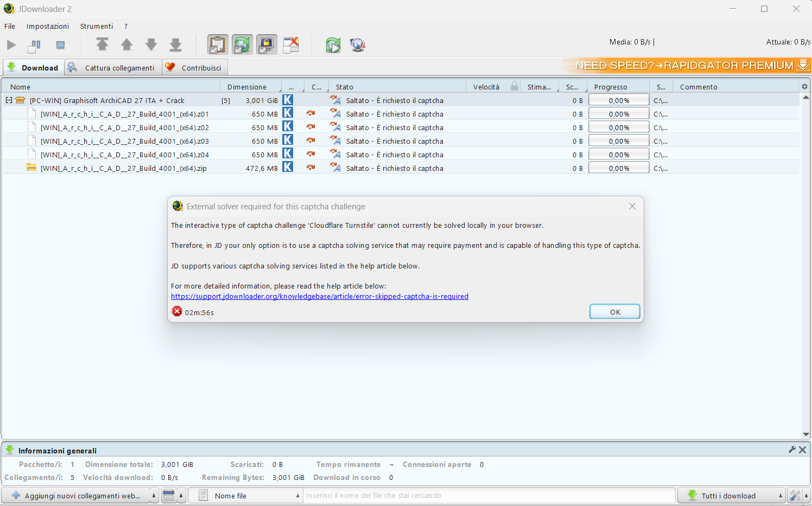The width and height of the screenshot is (812, 506).
Task: Toggle premium lock toolbar button
Action: tap(267, 45)
